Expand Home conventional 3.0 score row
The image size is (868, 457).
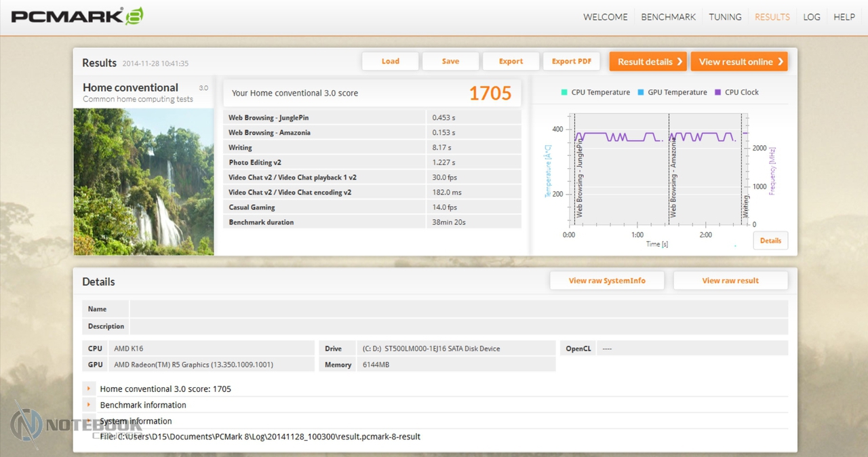(89, 389)
